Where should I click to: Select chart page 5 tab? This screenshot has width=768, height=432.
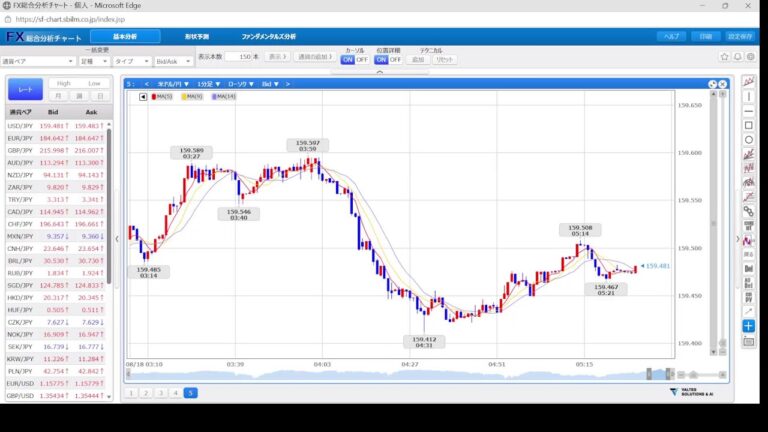pos(191,393)
